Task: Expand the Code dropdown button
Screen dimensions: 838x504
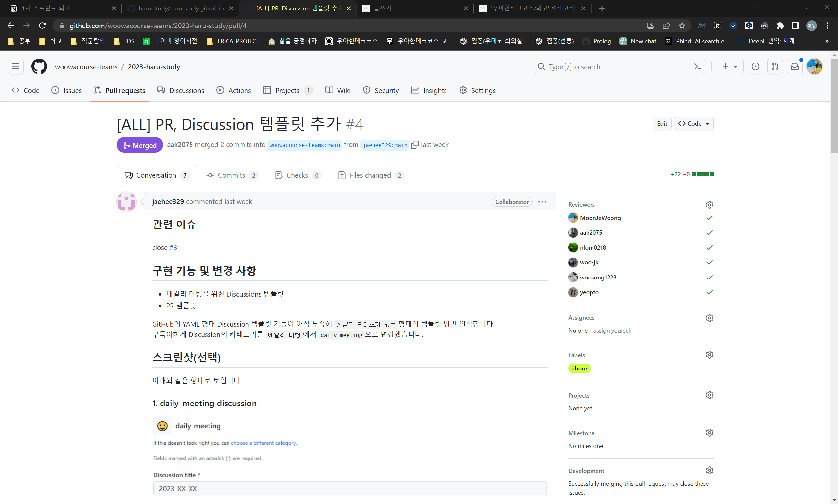Action: (693, 124)
